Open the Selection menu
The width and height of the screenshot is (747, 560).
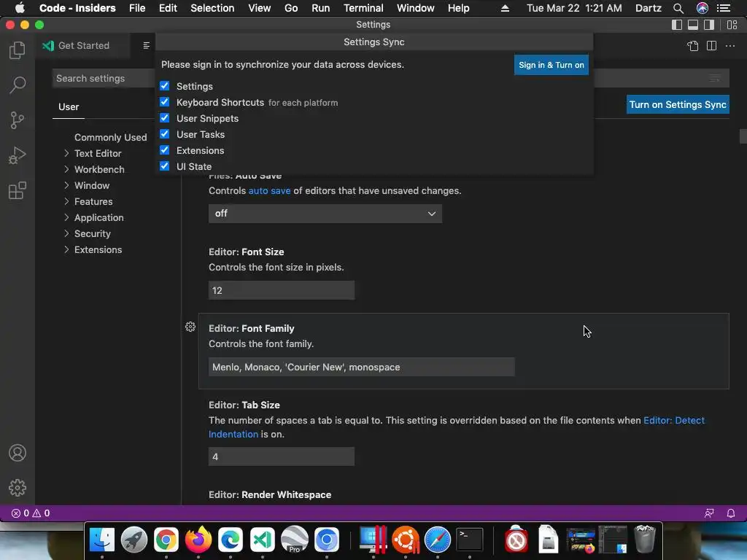click(212, 8)
